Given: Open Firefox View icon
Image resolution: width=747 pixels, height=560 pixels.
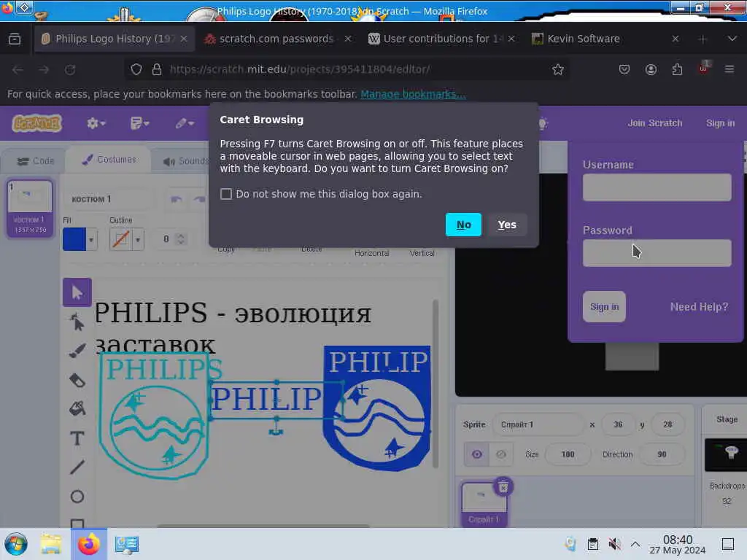Looking at the screenshot, I should (15, 39).
